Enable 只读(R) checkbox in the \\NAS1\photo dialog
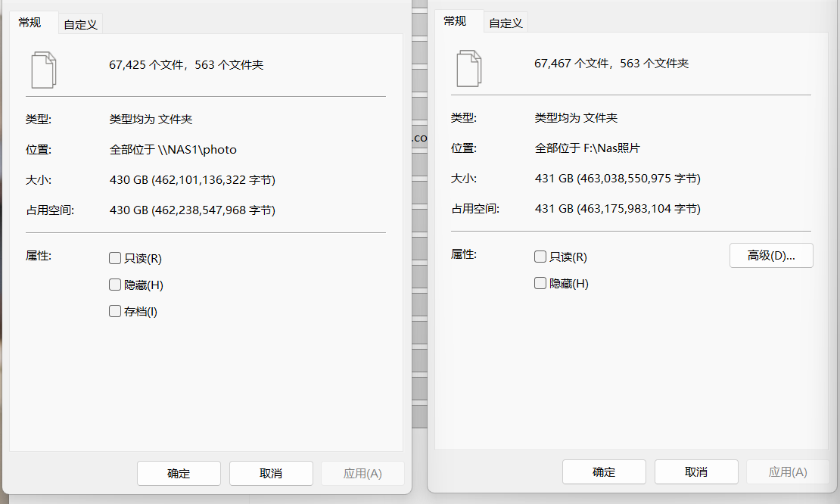Viewport: 840px width, 504px height. (115, 259)
